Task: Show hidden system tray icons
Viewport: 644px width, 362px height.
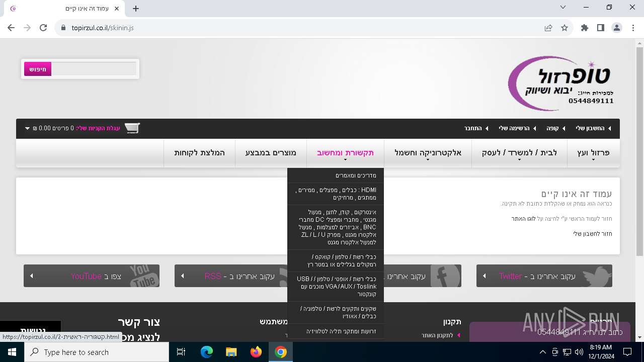Action: click(x=543, y=352)
